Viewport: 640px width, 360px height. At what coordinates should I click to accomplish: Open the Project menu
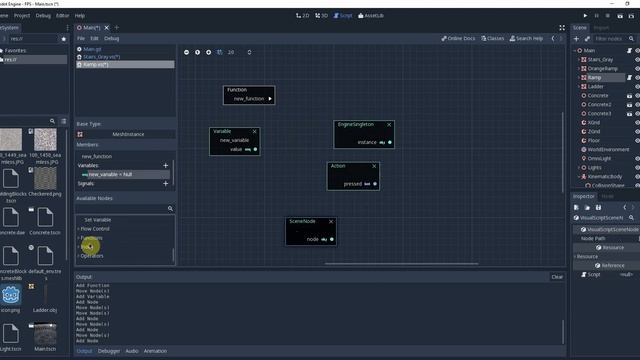point(22,16)
